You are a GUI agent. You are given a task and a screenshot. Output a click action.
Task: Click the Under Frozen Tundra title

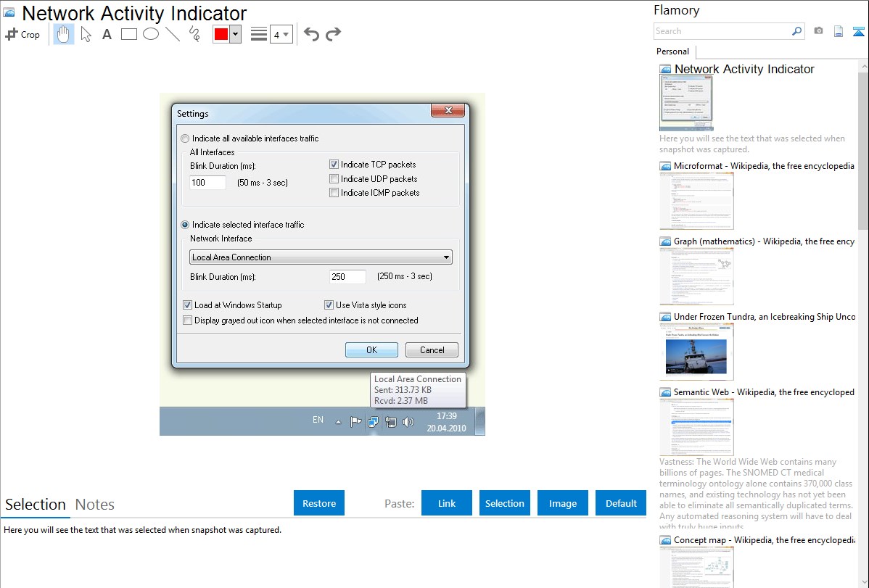tap(765, 316)
